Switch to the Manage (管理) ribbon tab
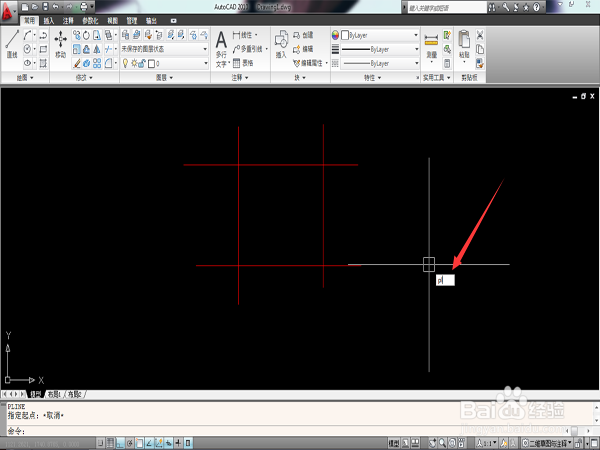 tap(132, 21)
